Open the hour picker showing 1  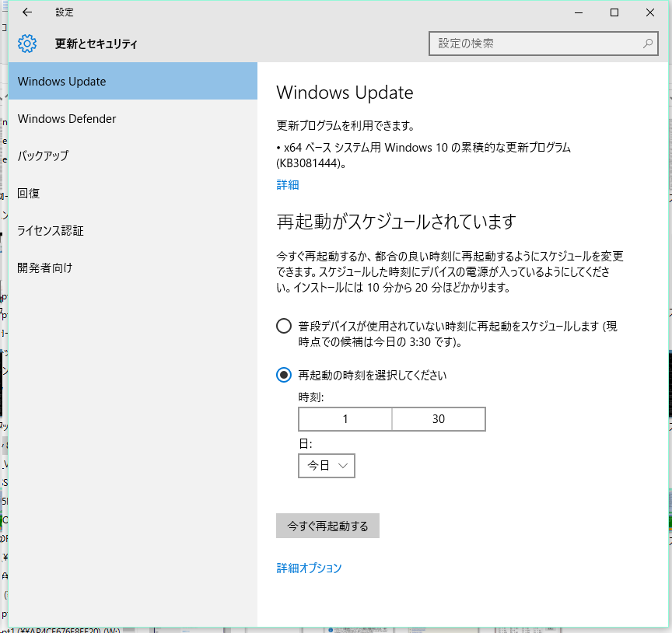(345, 418)
